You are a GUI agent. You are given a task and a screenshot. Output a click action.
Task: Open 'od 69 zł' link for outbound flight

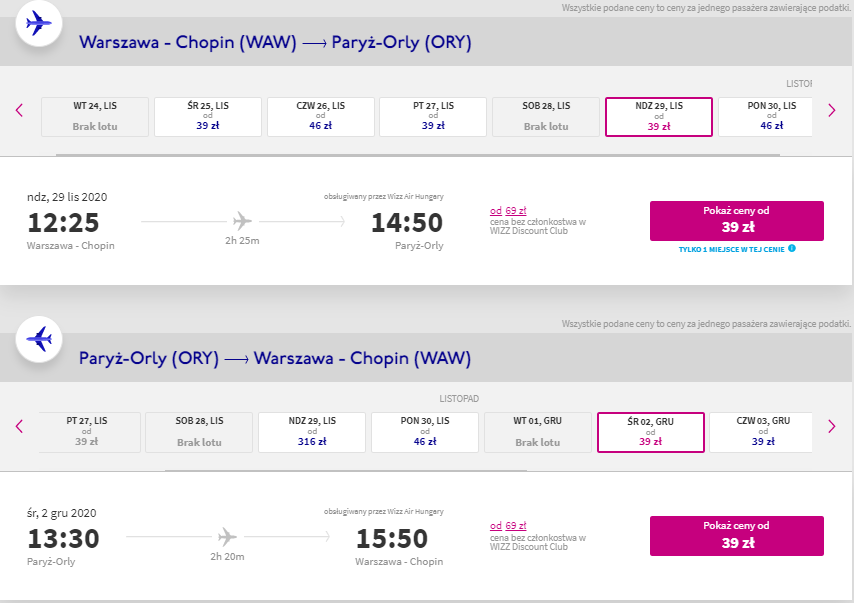[x=508, y=211]
